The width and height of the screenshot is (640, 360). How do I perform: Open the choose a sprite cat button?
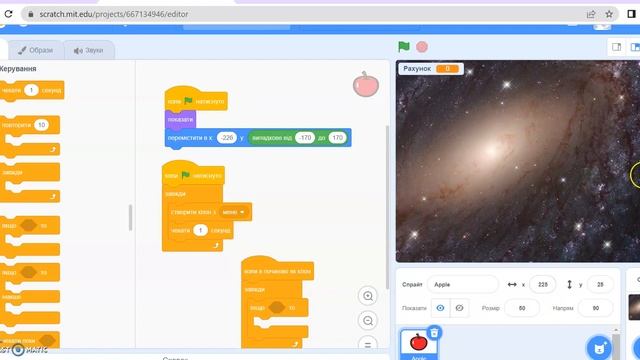tap(599, 348)
